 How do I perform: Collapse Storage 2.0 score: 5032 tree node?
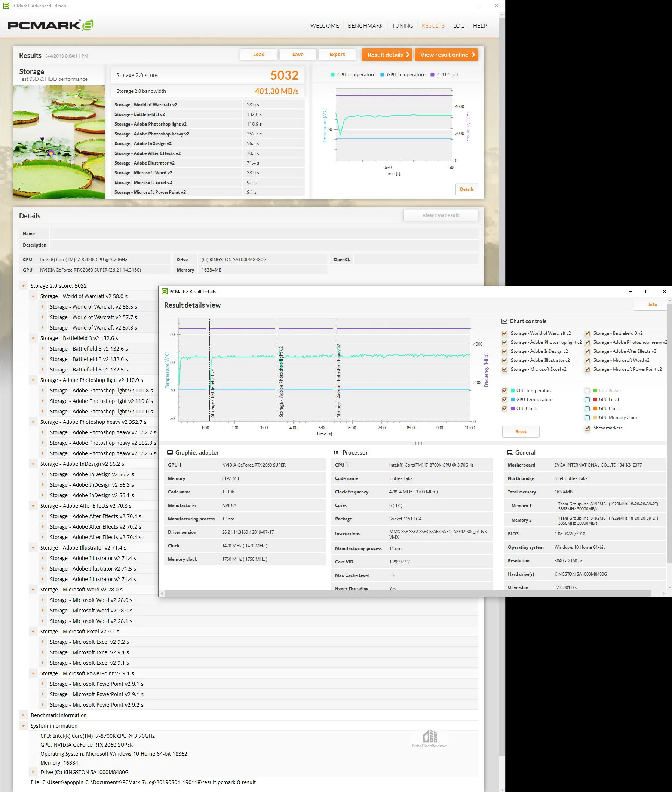coord(24,286)
